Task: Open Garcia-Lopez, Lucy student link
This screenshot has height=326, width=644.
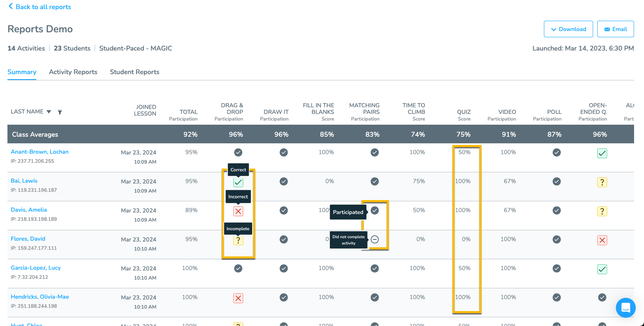Action: [36, 268]
